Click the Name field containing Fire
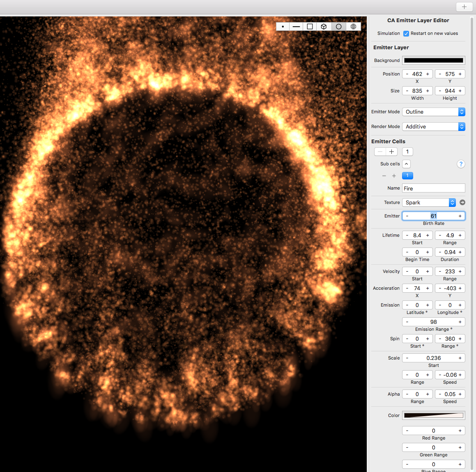 coord(434,188)
